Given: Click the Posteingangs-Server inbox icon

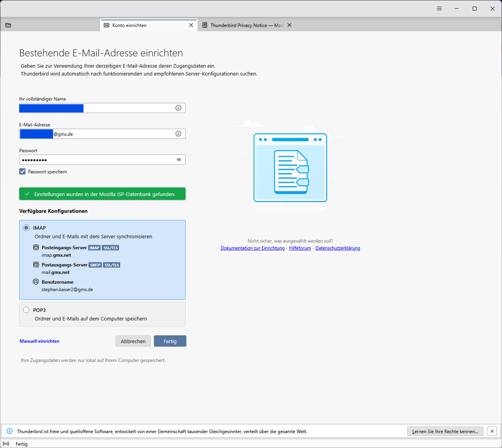Looking at the screenshot, I should pyautogui.click(x=36, y=248).
